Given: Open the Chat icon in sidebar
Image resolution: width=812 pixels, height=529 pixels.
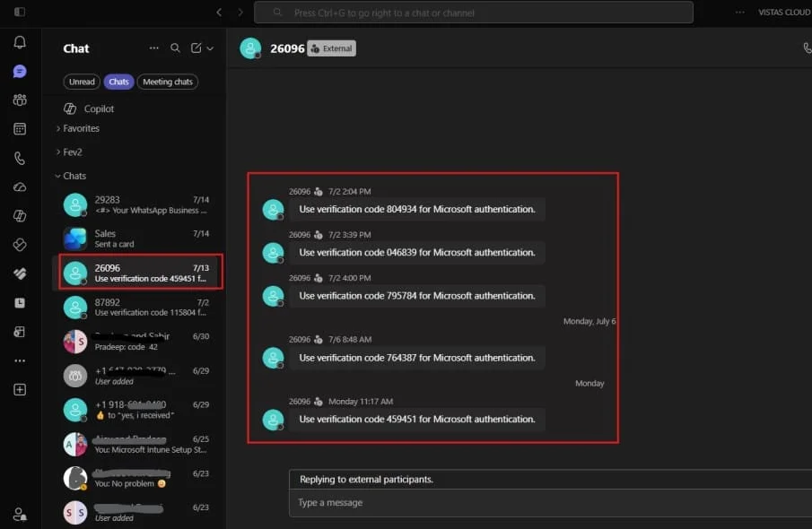Looking at the screenshot, I should point(20,71).
